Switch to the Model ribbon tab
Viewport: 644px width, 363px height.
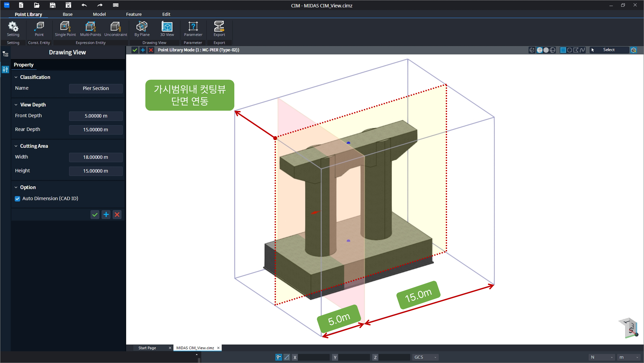click(x=99, y=14)
